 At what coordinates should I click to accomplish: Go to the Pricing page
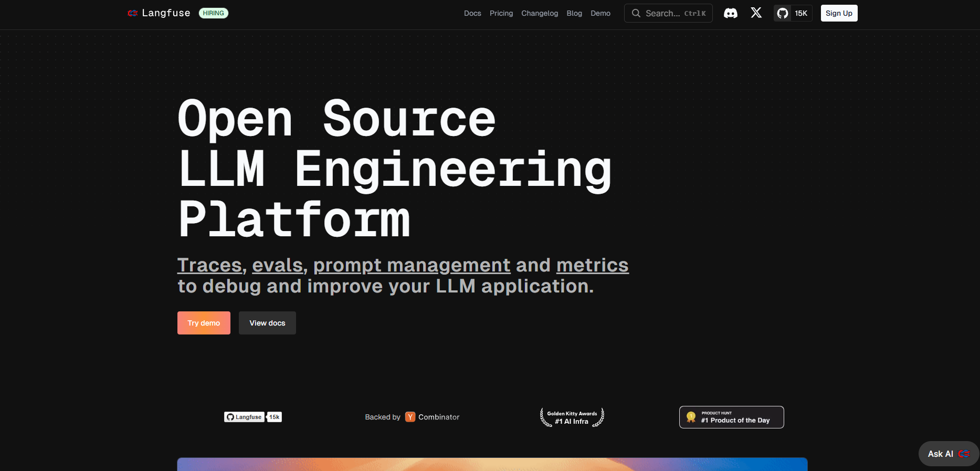coord(501,13)
